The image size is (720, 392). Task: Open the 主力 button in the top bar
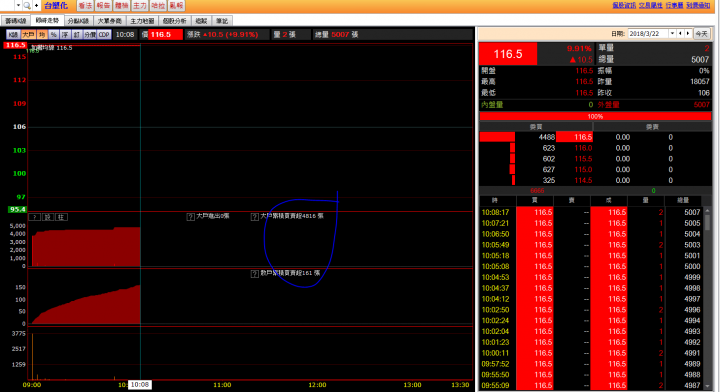pos(140,6)
